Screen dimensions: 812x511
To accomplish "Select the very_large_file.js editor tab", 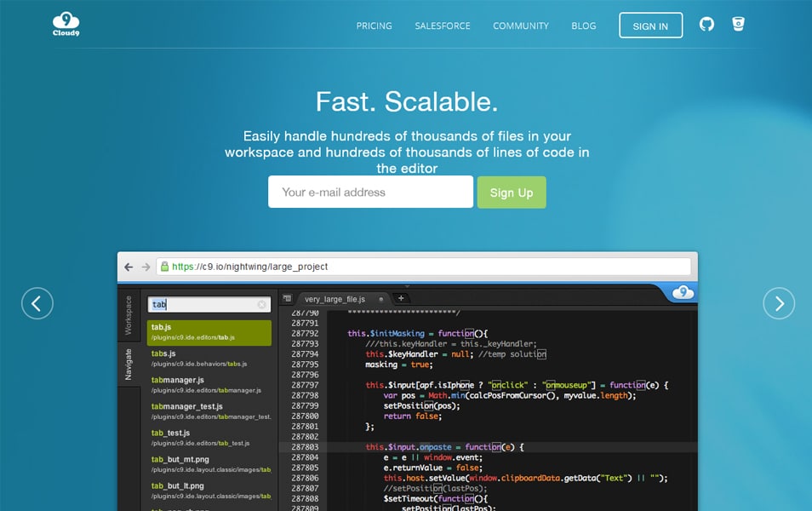I will [x=335, y=299].
